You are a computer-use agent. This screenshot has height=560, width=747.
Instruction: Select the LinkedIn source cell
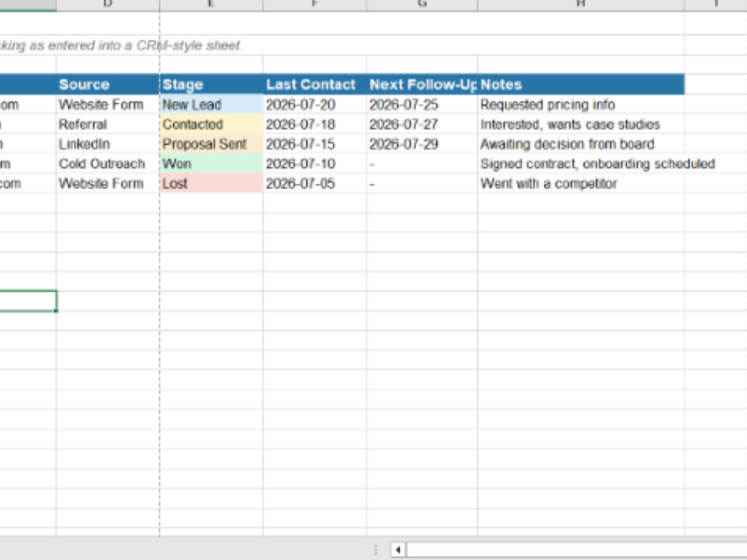[x=108, y=144]
